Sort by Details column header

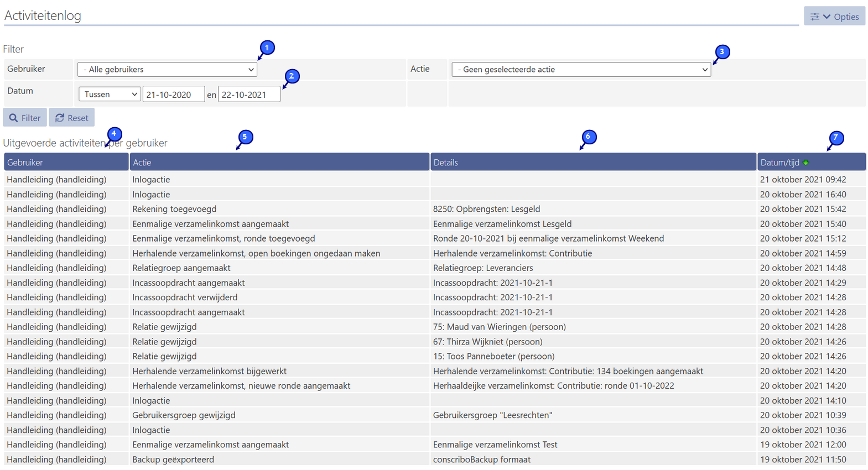click(593, 163)
